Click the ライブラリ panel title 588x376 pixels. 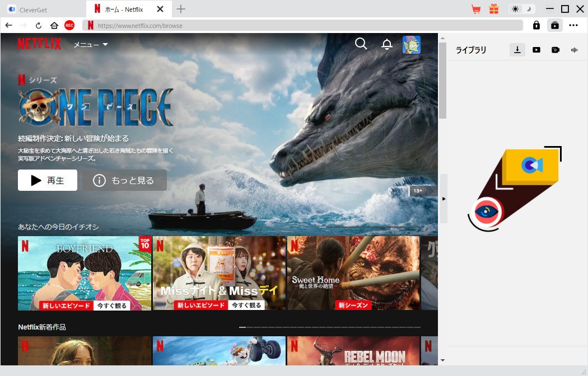tap(471, 50)
